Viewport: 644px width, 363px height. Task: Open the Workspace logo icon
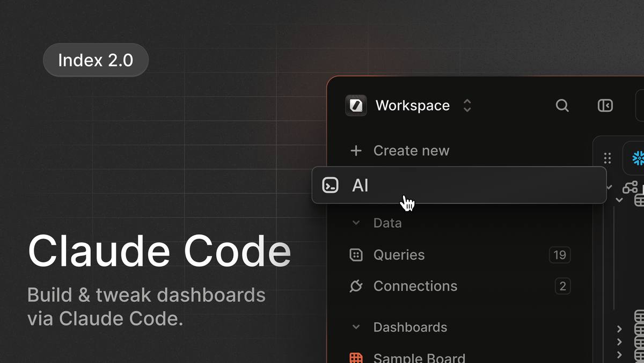(x=356, y=105)
